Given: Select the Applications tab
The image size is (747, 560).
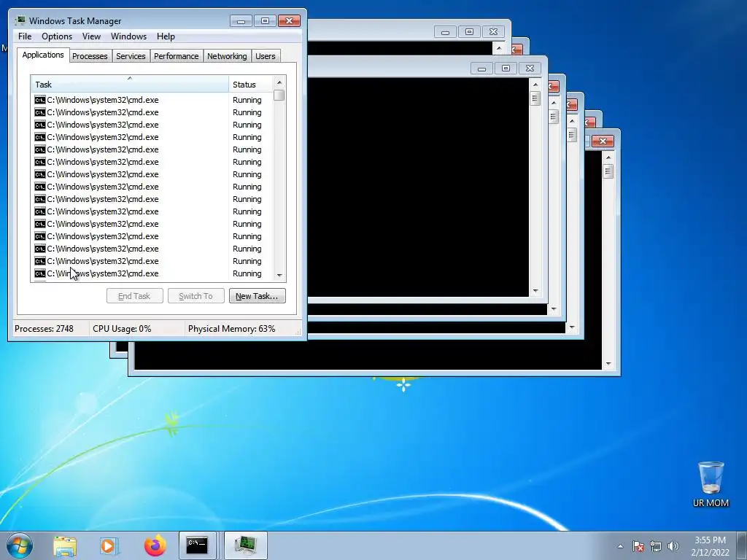Looking at the screenshot, I should point(43,55).
